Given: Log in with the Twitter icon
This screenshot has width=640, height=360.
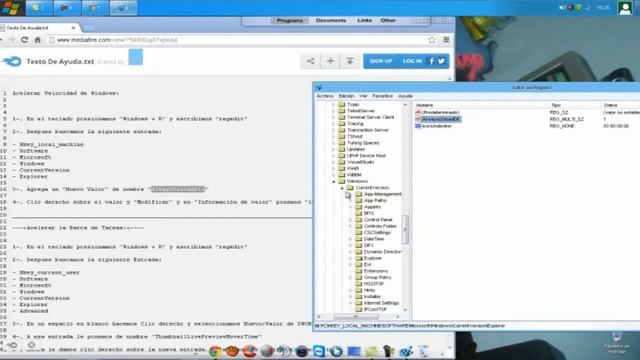Looking at the screenshot, I should [441, 61].
